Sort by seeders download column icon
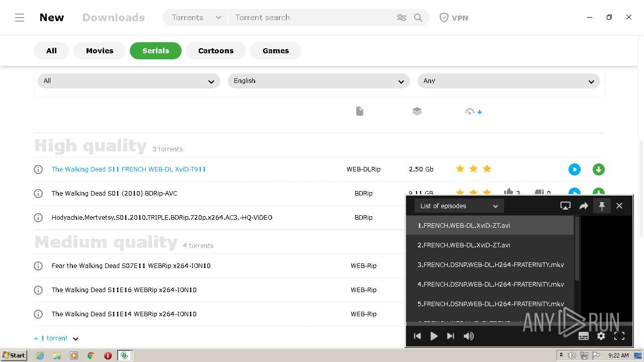The image size is (644, 362). pos(473,111)
